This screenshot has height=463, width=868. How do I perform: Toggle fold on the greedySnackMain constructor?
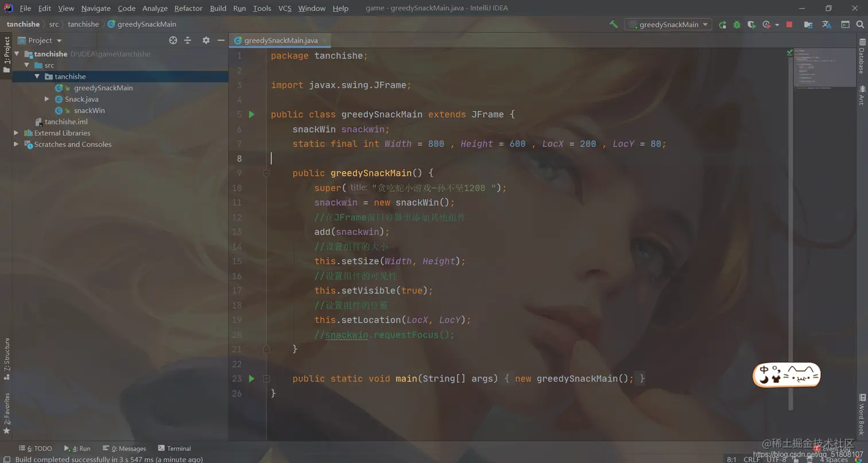266,173
